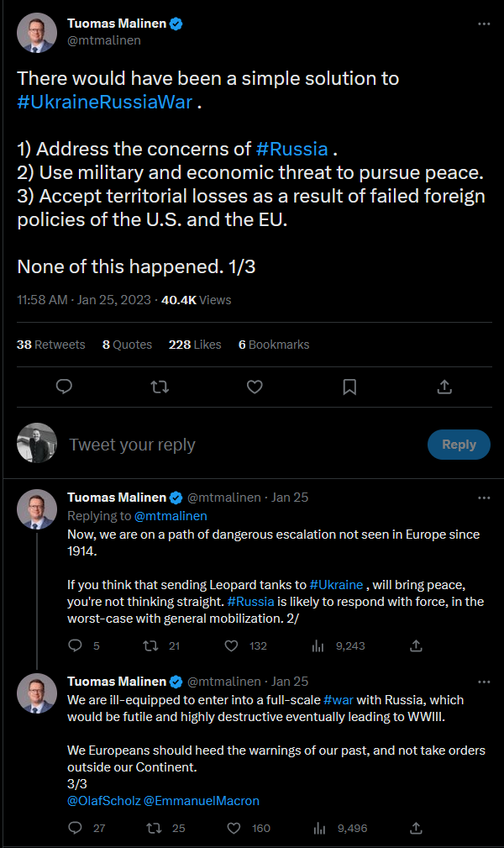504x848 pixels.
Task: Like the 2/ reply about Leopard tanks
Action: pos(232,645)
